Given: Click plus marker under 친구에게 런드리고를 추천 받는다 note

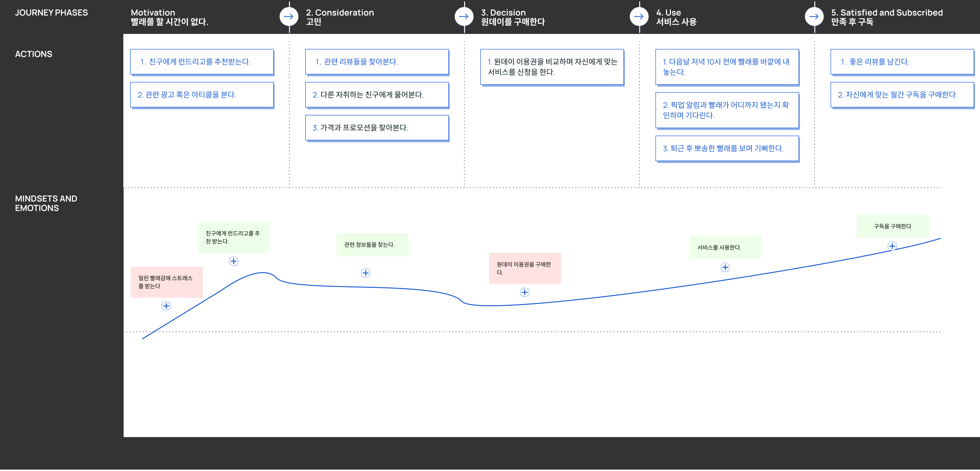Looking at the screenshot, I should (234, 261).
